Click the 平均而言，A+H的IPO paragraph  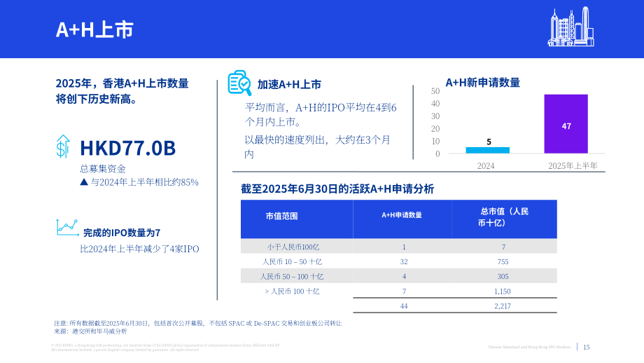pos(321,115)
